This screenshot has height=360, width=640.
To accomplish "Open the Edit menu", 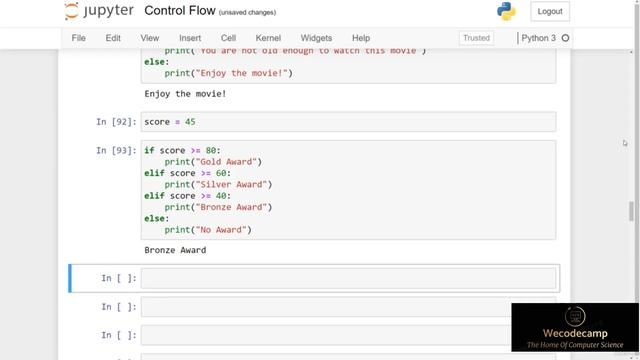I will click(113, 38).
